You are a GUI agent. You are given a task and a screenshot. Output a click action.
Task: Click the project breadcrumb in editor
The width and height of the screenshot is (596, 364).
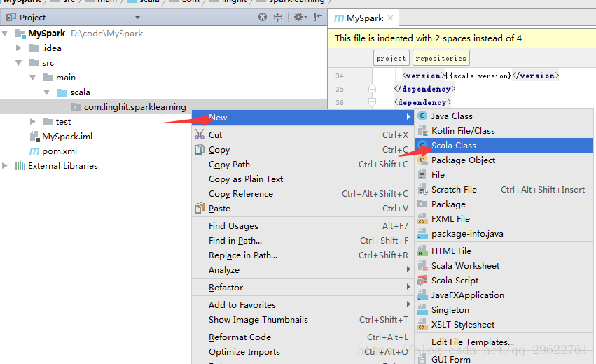(391, 58)
